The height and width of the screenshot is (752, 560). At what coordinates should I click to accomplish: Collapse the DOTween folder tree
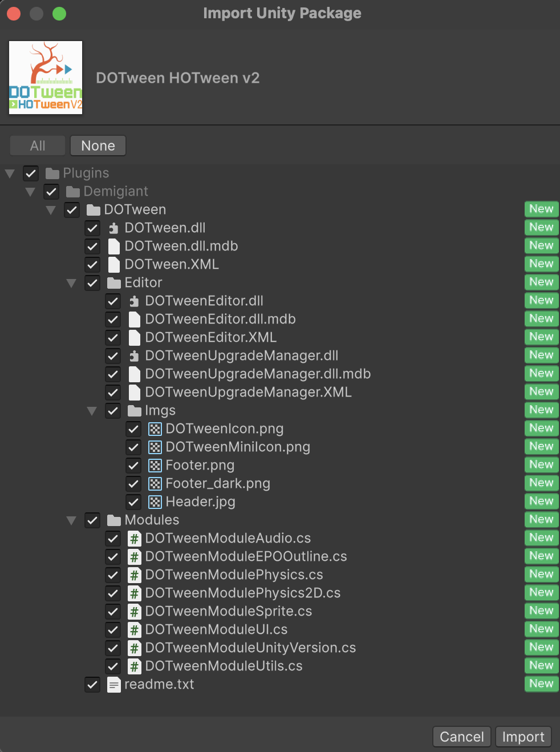(x=51, y=210)
